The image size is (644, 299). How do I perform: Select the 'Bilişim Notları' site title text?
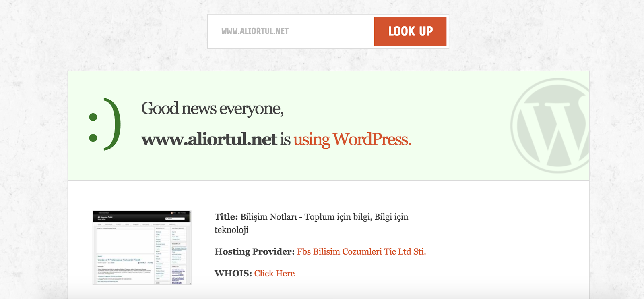(x=268, y=217)
